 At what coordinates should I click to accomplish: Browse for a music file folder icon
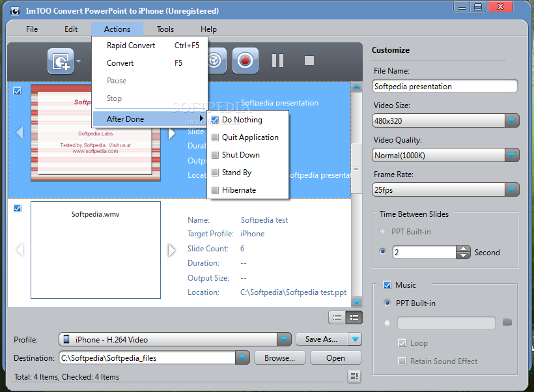(x=507, y=322)
